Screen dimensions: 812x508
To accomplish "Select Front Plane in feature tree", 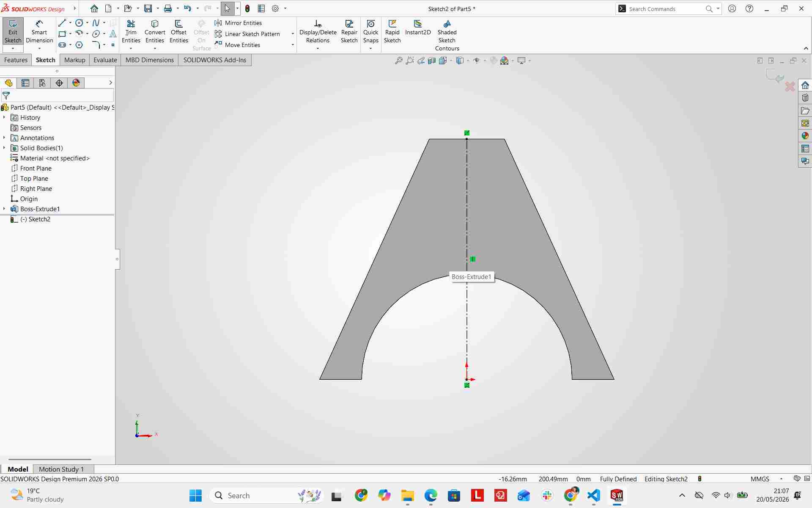I will pos(36,168).
